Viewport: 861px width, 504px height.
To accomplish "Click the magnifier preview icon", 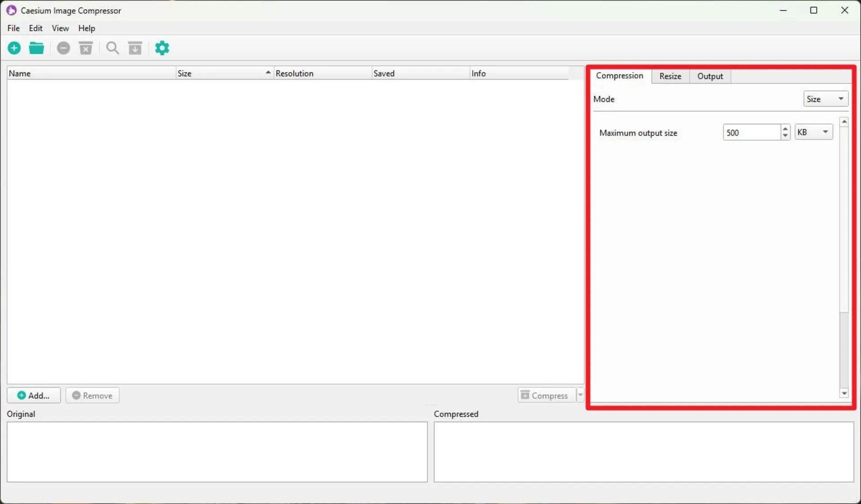I will tap(113, 48).
